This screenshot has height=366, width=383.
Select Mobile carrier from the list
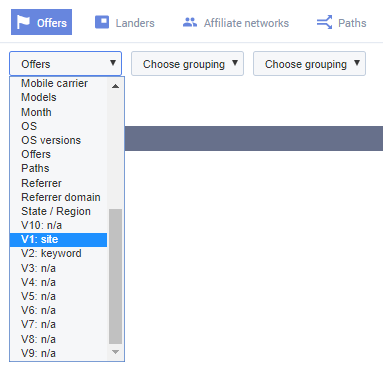click(58, 83)
